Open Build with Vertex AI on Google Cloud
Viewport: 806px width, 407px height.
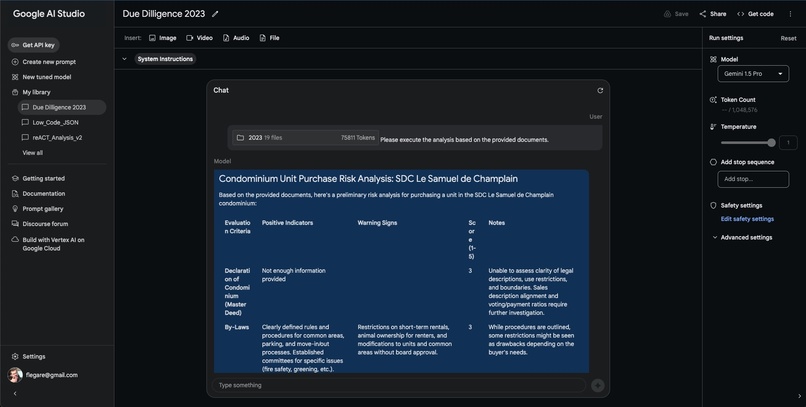click(x=48, y=244)
